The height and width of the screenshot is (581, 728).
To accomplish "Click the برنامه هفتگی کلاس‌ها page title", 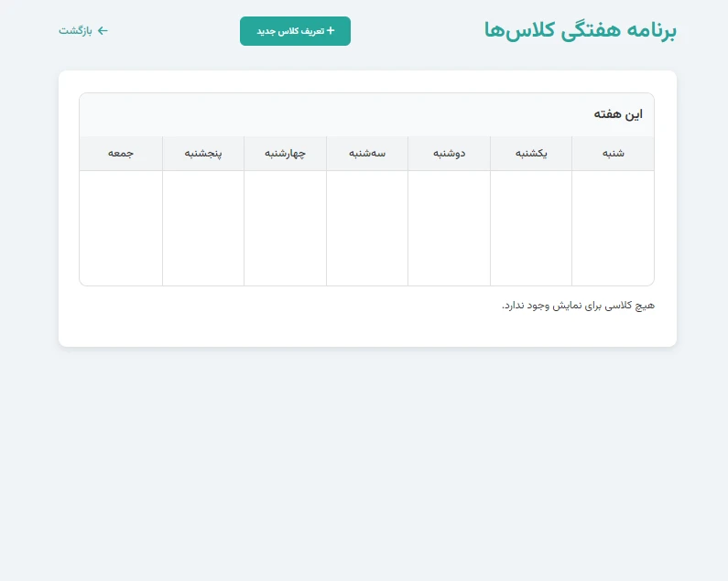I will pos(580,31).
